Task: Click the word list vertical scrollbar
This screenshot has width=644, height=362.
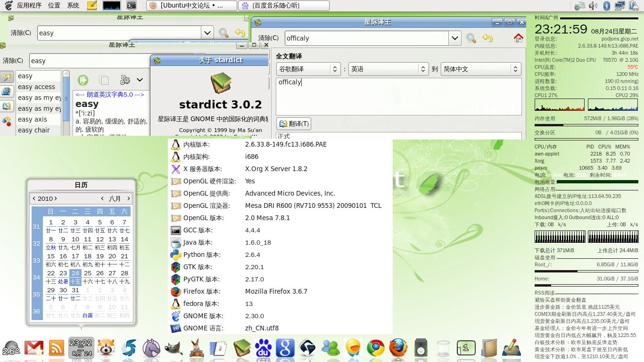Action: pyautogui.click(x=66, y=103)
